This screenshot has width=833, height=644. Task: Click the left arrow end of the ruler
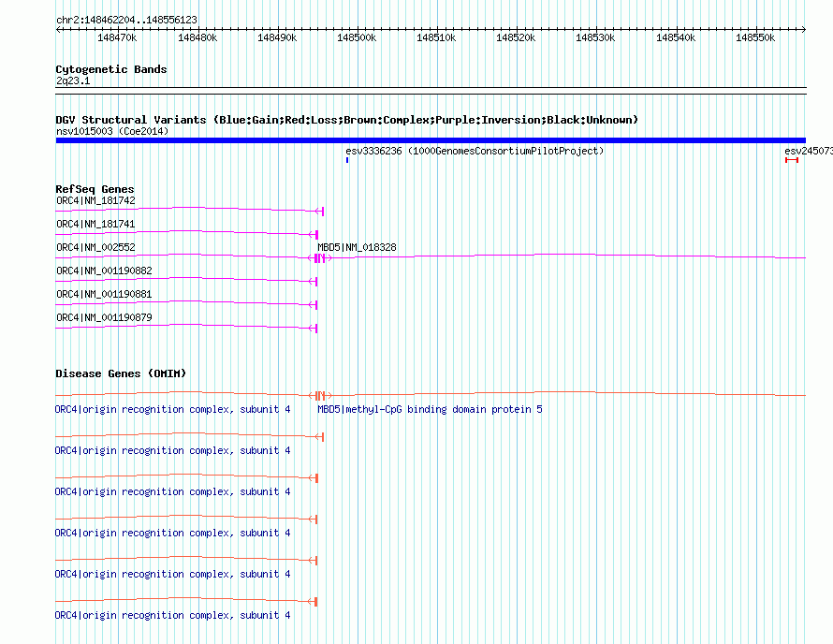[58, 30]
